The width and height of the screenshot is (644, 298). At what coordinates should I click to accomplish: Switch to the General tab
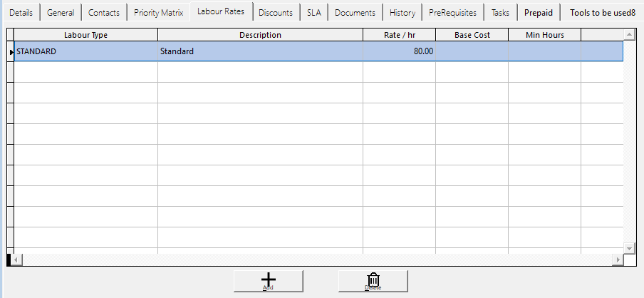(x=61, y=13)
